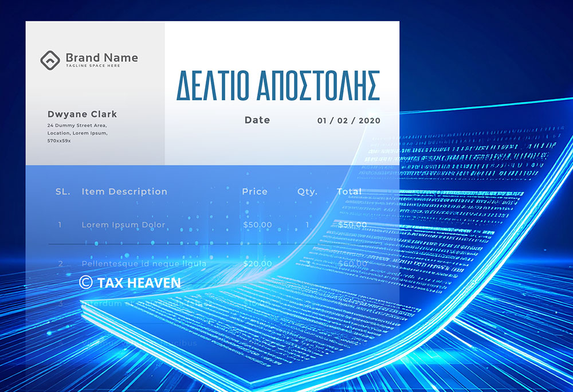
Task: Select the $50.00 price value
Action: coord(256,225)
